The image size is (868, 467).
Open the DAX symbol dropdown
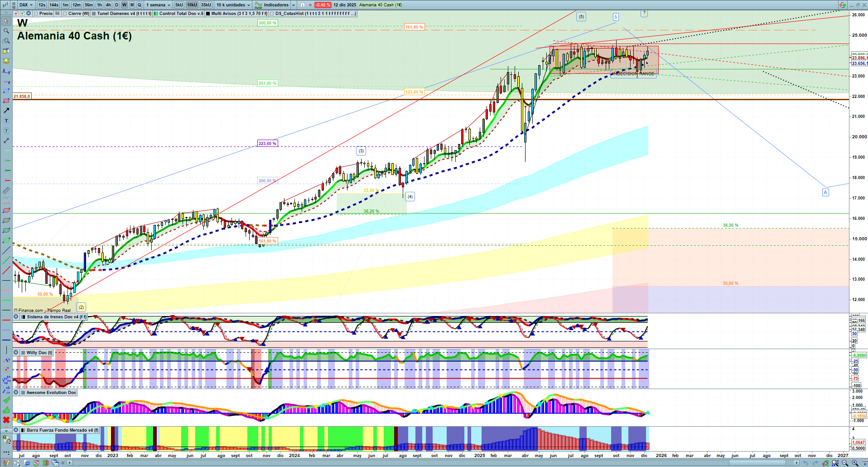26,5
